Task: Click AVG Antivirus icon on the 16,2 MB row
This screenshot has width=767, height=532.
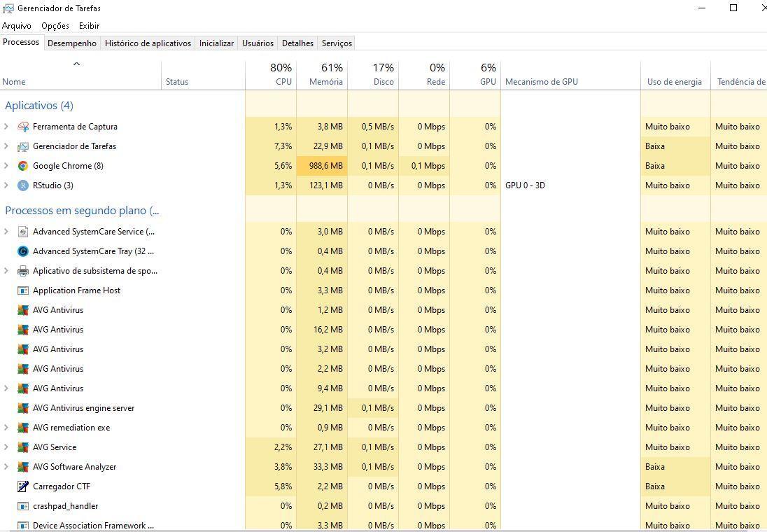Action: point(23,330)
